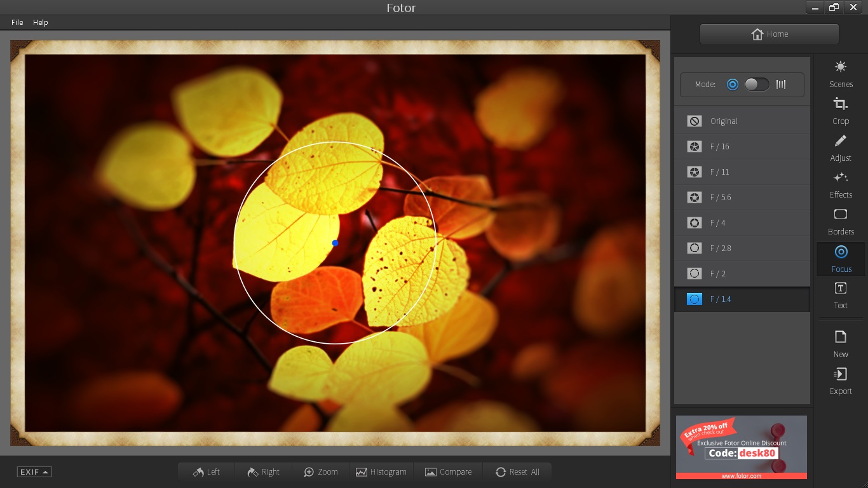Rotate image Right
This screenshot has width=868, height=488.
tap(263, 471)
